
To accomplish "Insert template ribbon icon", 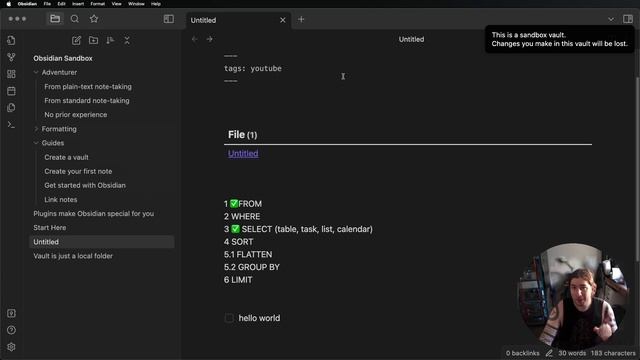I will pyautogui.click(x=11, y=107).
